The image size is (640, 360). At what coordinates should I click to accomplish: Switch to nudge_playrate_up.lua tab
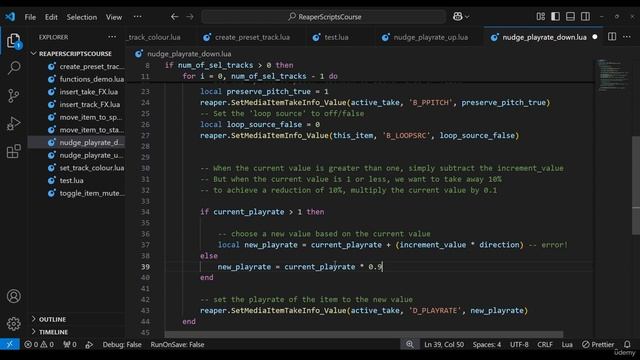(430, 37)
